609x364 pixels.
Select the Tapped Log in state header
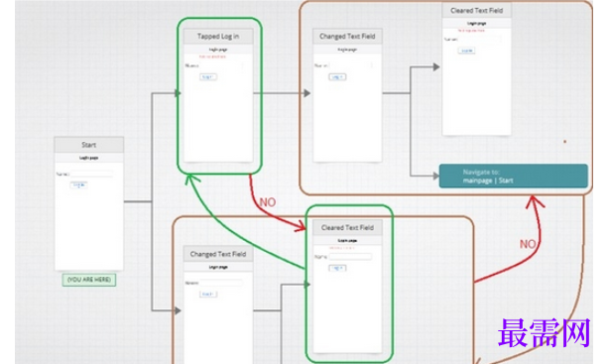(218, 36)
